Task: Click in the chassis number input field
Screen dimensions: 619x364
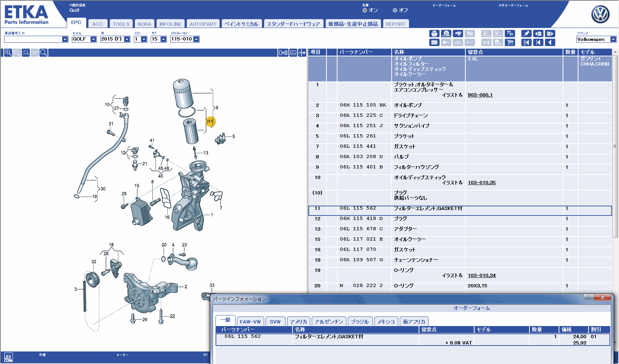Action: tap(33, 39)
